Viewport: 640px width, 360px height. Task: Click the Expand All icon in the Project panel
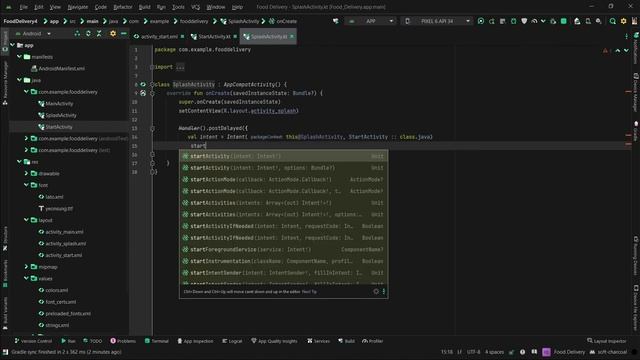[x=88, y=33]
